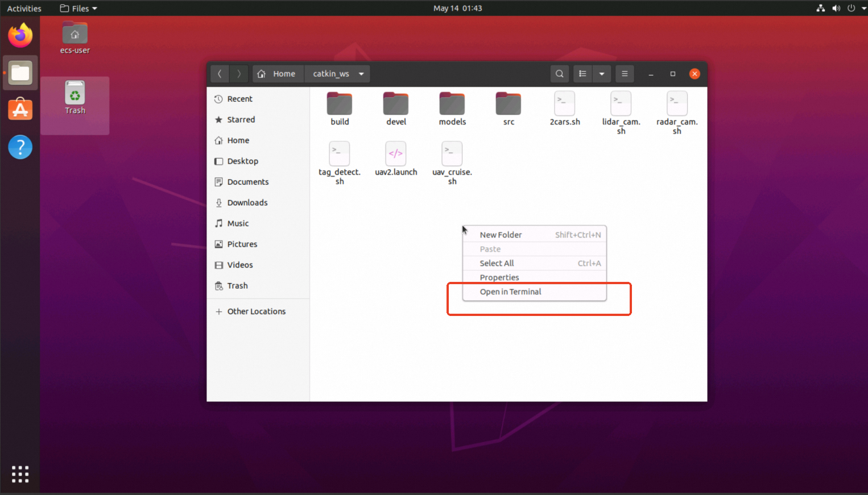Open Documents in the sidebar
868x495 pixels.
[x=258, y=182]
